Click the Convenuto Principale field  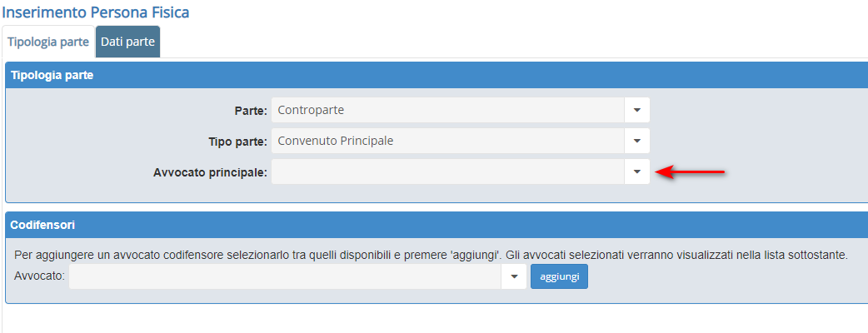[447, 141]
